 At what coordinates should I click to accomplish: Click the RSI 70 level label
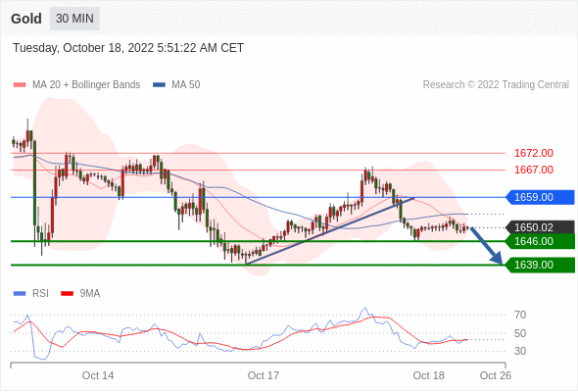click(520, 315)
